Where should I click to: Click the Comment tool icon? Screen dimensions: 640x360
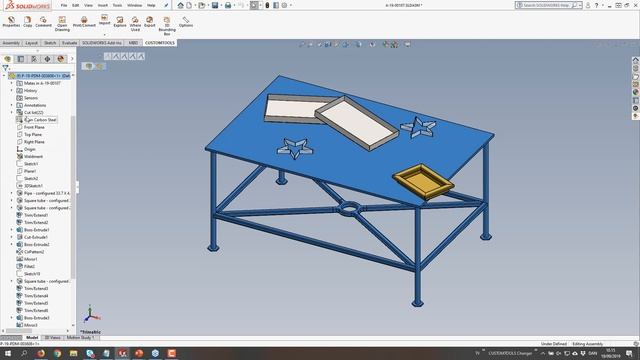43,19
